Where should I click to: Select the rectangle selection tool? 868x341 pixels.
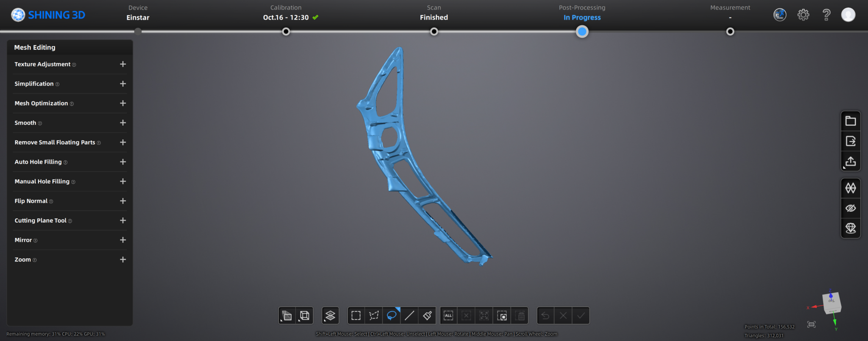click(x=356, y=316)
